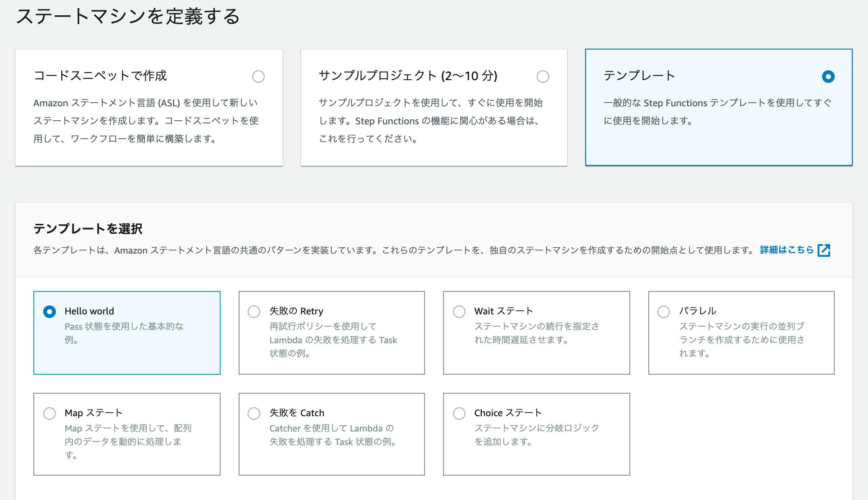The height and width of the screenshot is (500, 868).
Task: Choose the 失敗の Retry template radio
Action: tap(254, 312)
